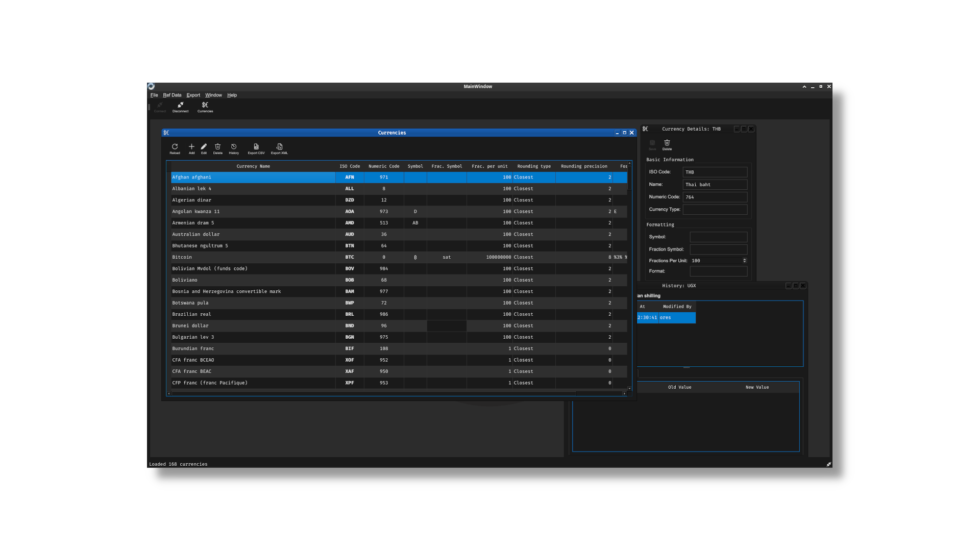Image resolution: width=980 pixels, height=551 pixels.
Task: Click the Symbol field in Formatting section
Action: coord(718,237)
